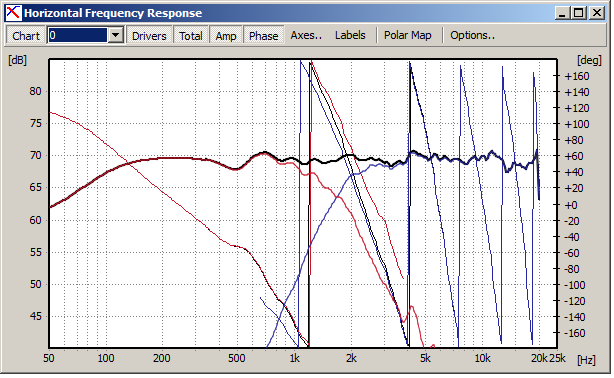The width and height of the screenshot is (614, 378).
Task: Toggle the Phase display button
Action: (x=264, y=36)
